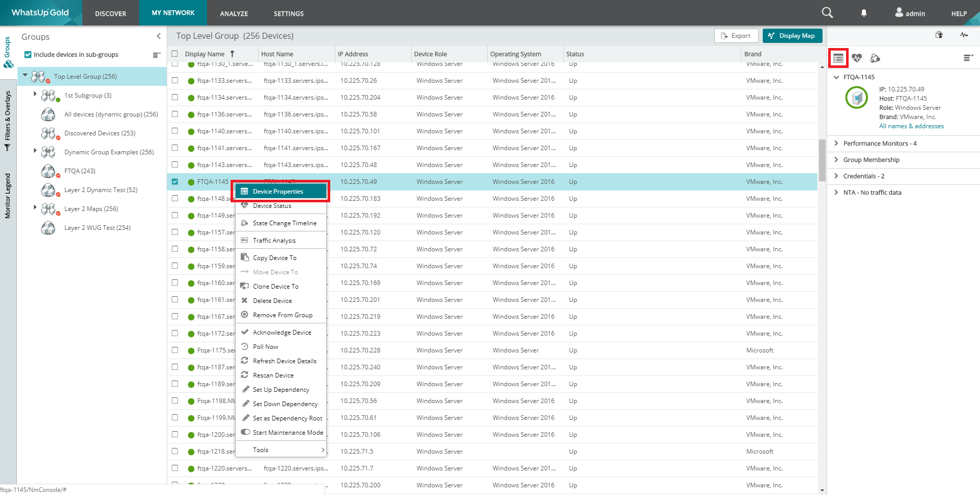Open the device group icon next to heartbeat
Viewport: 980px width, 495px height.
coord(875,58)
